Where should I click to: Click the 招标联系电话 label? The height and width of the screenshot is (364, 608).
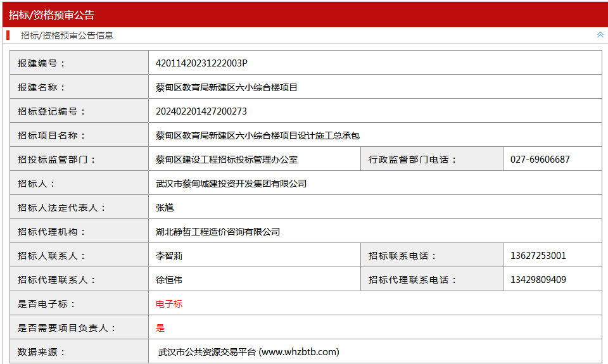(x=402, y=256)
